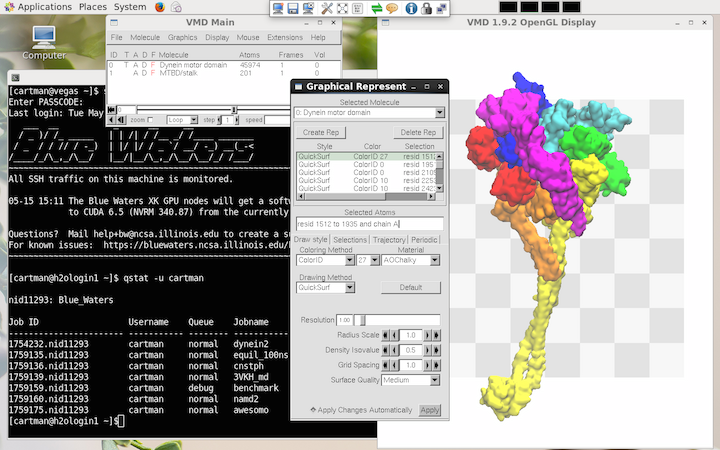The image size is (720, 450).
Task: Toggle Active flag A for Dynein motor domain
Action: click(x=135, y=65)
